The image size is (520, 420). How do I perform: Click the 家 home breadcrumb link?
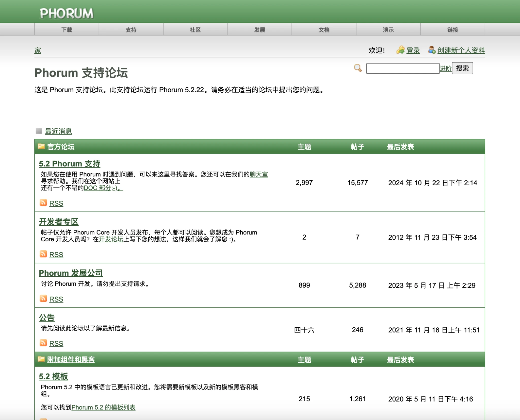[38, 51]
